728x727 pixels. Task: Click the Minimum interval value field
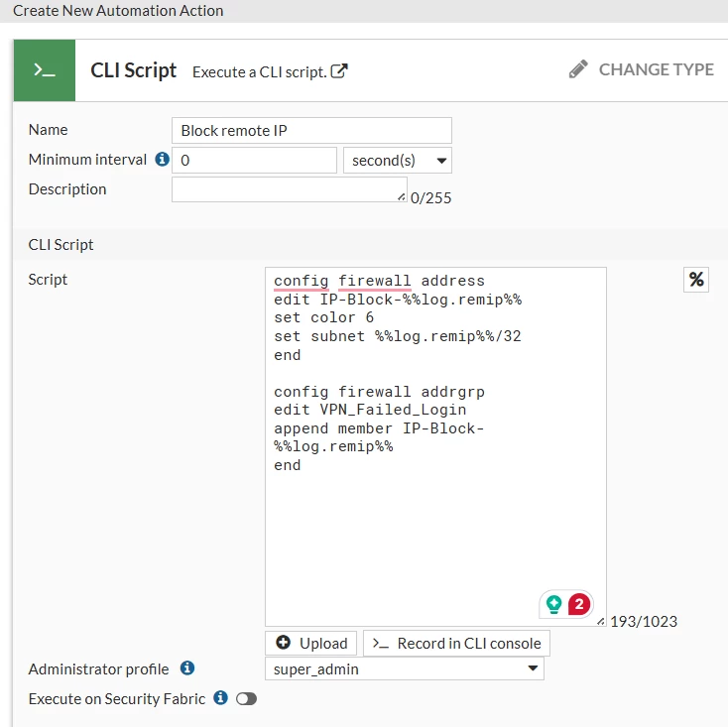[x=254, y=160]
